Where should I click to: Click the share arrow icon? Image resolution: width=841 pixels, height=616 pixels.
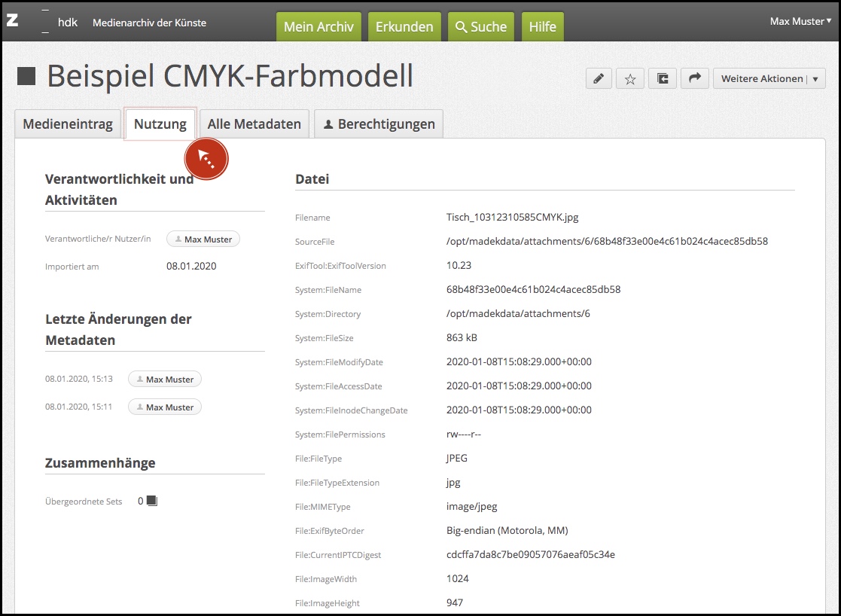[695, 78]
